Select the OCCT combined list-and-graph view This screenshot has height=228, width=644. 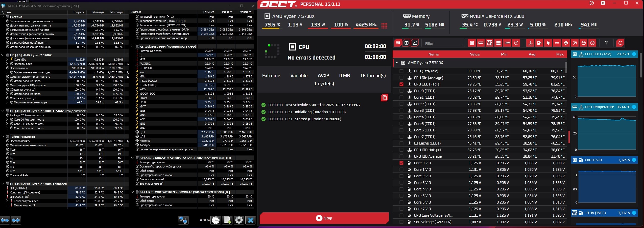click(398, 43)
